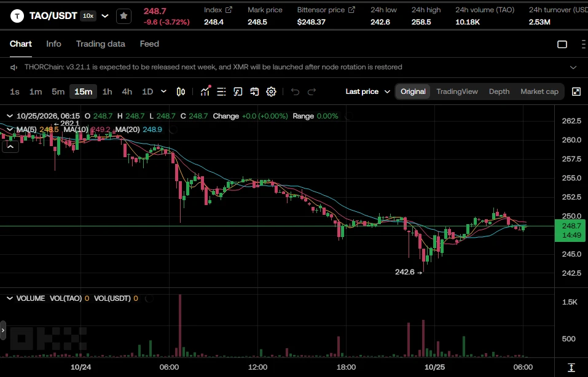
Task: Open the Trading data tab
Action: pyautogui.click(x=101, y=44)
